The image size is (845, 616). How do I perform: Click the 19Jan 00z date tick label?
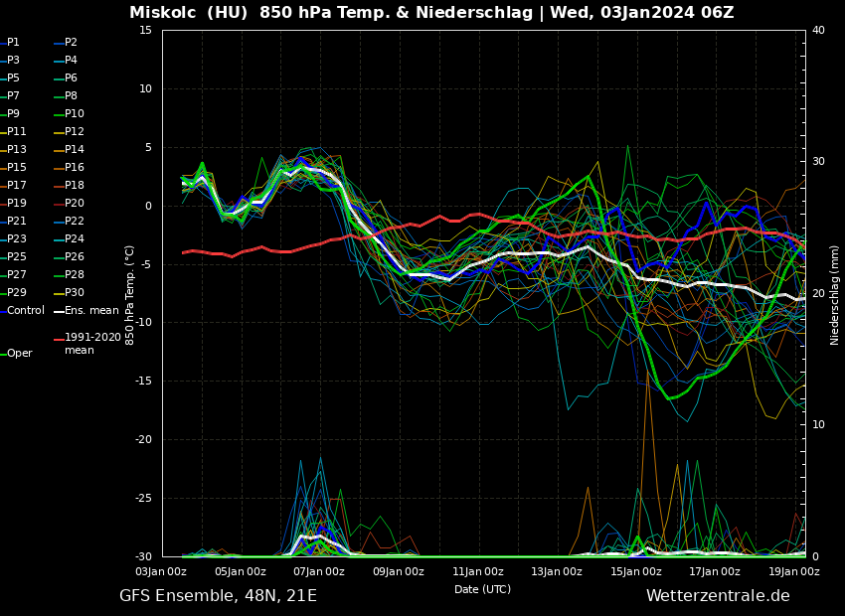[794, 571]
